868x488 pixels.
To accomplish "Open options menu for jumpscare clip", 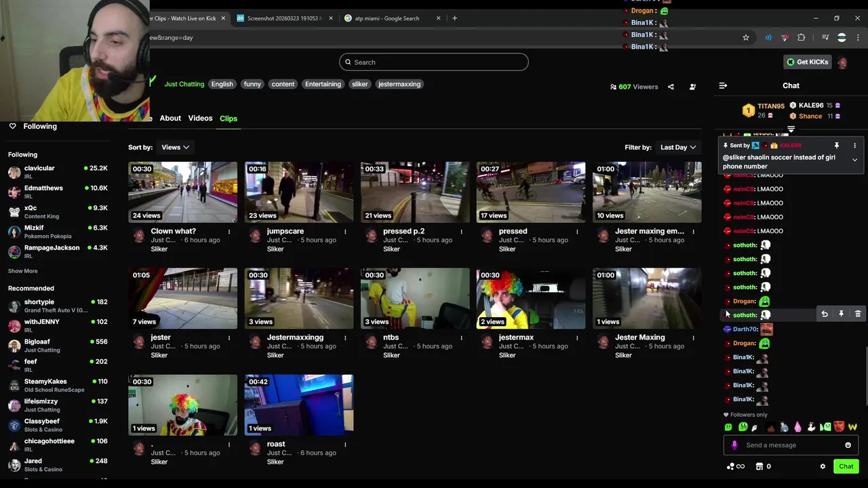I will (345, 232).
